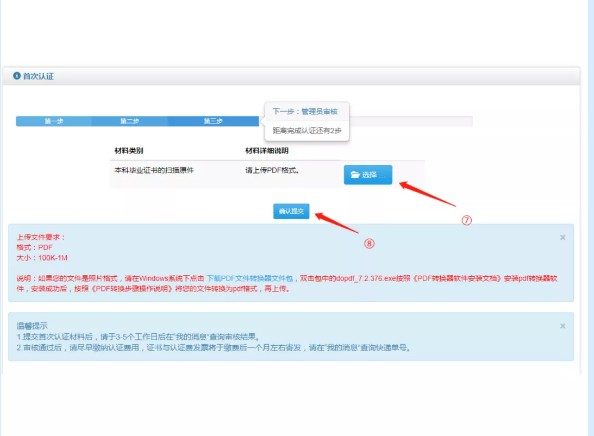This screenshot has height=436, width=594.
Task: Dismiss the 温馨提示 tips panel
Action: 563,326
